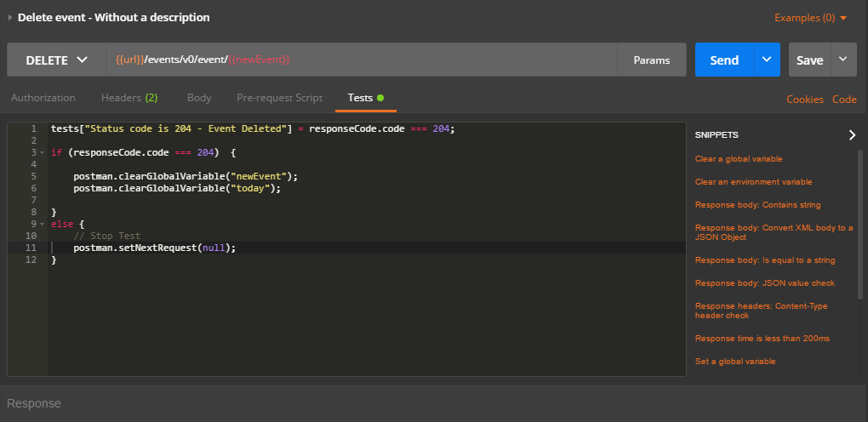Insert 'Clear a global variable' snippet
868x422 pixels.
tap(739, 159)
